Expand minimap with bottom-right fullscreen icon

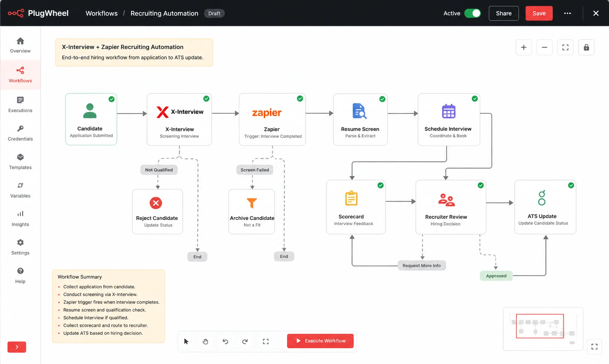coord(594,347)
